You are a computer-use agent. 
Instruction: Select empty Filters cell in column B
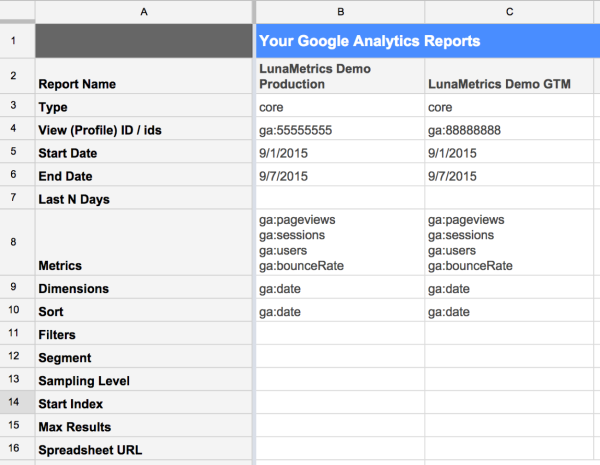340,333
